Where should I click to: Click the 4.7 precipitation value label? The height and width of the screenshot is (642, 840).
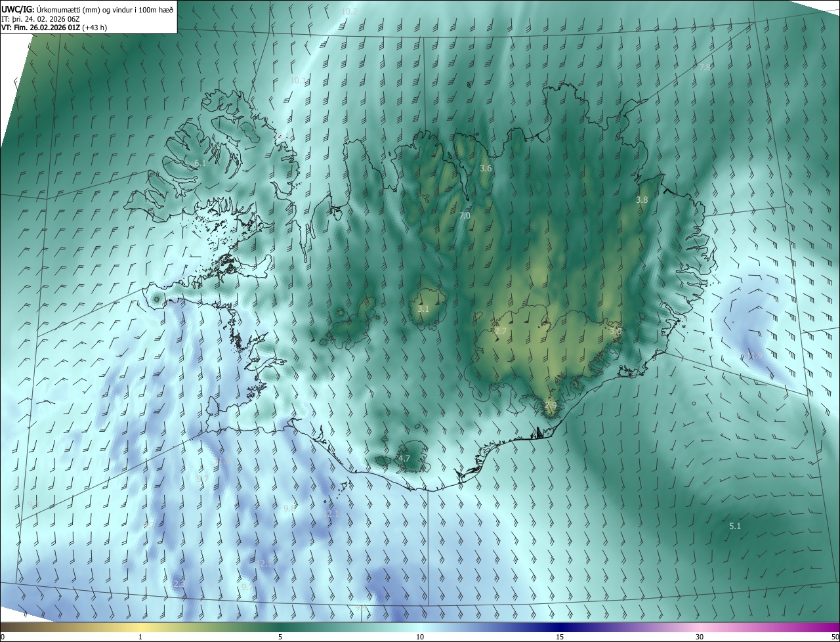coord(404,459)
